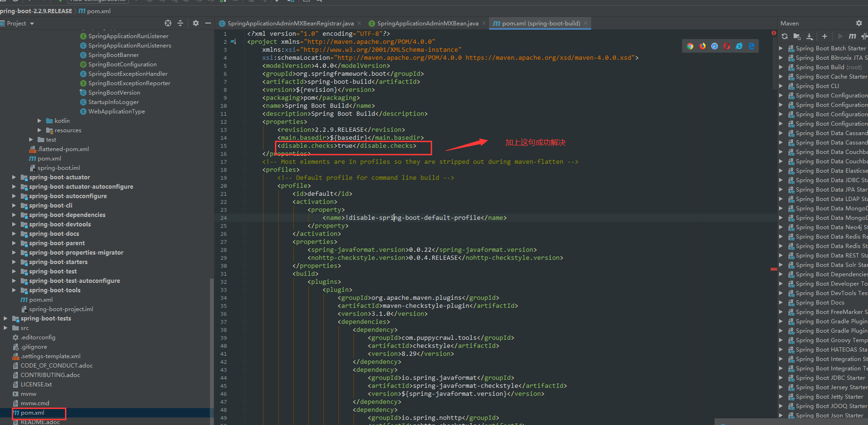Image resolution: width=868 pixels, height=425 pixels.
Task: Select Spring Boot Cache Starter Maven project
Action: [831, 76]
